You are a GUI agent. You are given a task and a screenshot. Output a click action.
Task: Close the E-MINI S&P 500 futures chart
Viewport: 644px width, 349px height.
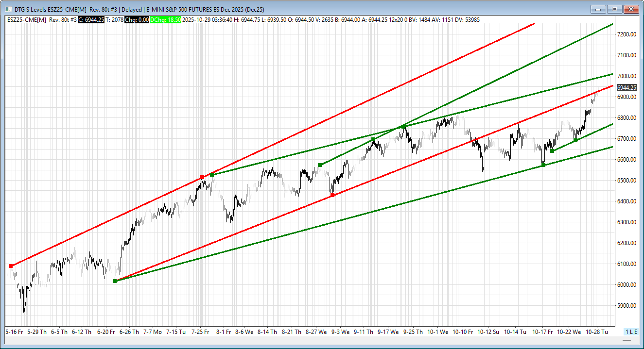tap(631, 9)
